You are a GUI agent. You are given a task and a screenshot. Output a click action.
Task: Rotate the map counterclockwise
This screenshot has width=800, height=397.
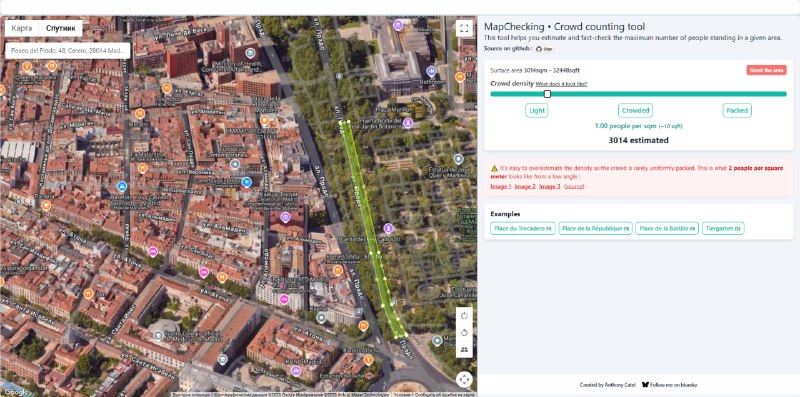(464, 333)
